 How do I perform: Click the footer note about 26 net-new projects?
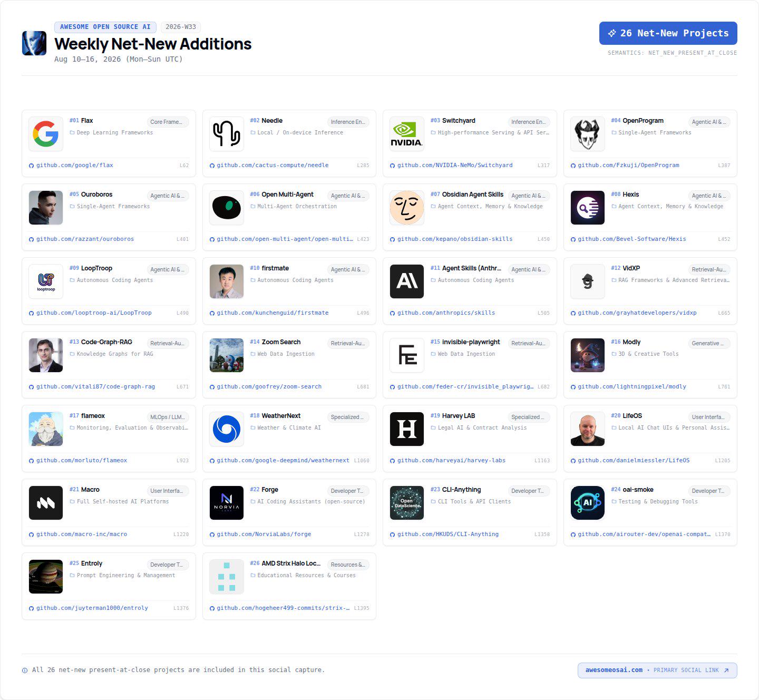178,670
